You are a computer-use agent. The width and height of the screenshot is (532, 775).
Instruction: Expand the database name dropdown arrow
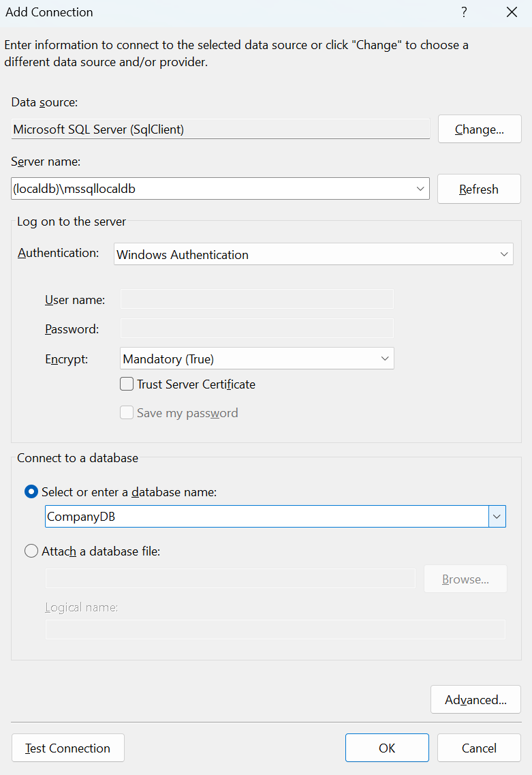(497, 517)
